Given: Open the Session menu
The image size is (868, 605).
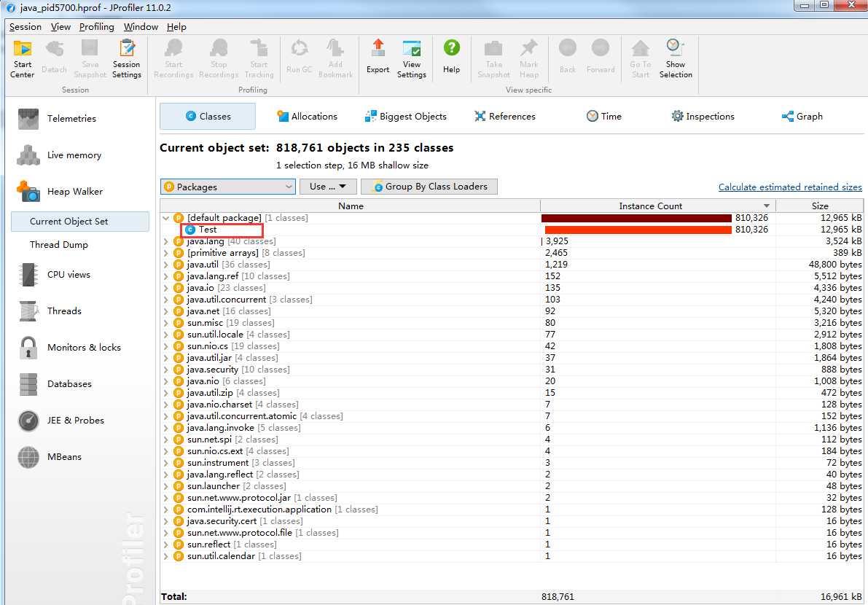Looking at the screenshot, I should point(26,26).
